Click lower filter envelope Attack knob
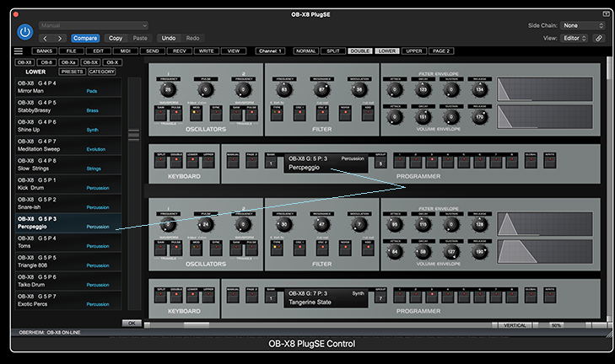The height and width of the screenshot is (364, 615). point(395,224)
